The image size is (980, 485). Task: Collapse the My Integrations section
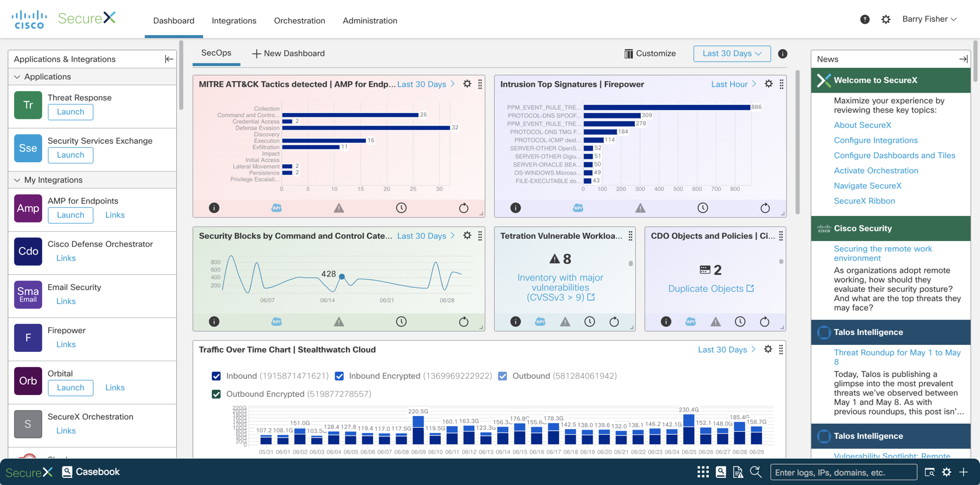click(x=17, y=180)
